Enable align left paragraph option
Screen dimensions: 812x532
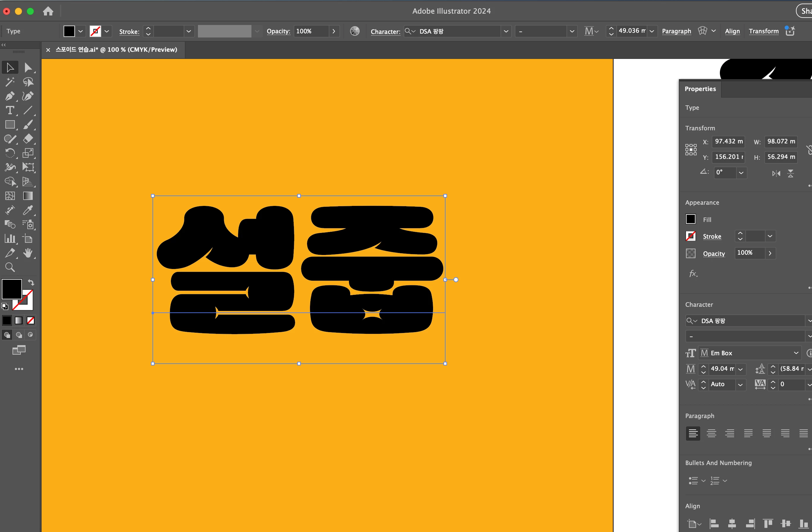(693, 433)
